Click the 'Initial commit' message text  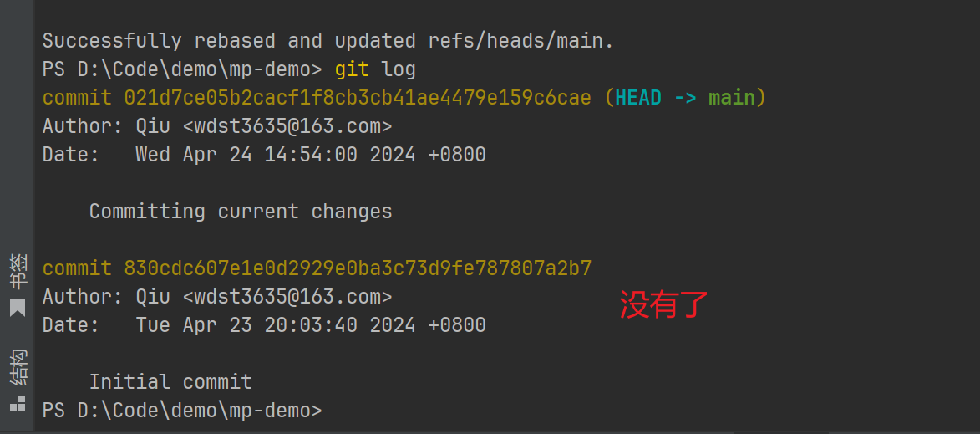pos(170,381)
